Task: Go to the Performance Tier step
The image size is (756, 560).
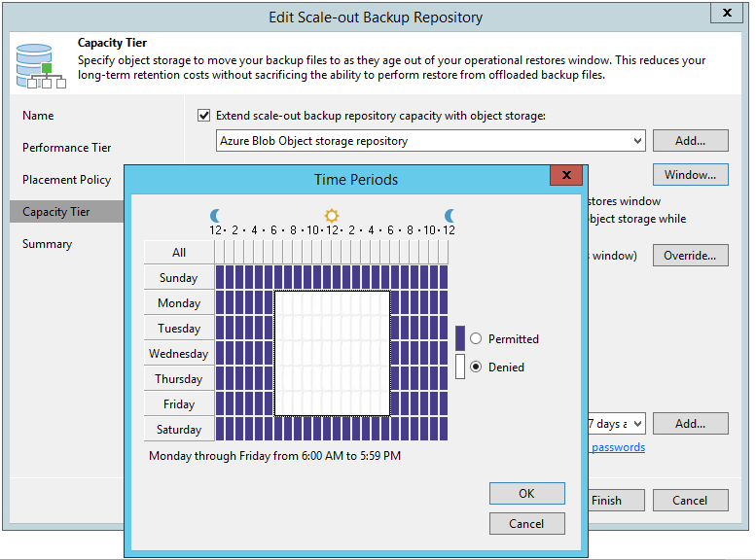Action: tap(67, 148)
